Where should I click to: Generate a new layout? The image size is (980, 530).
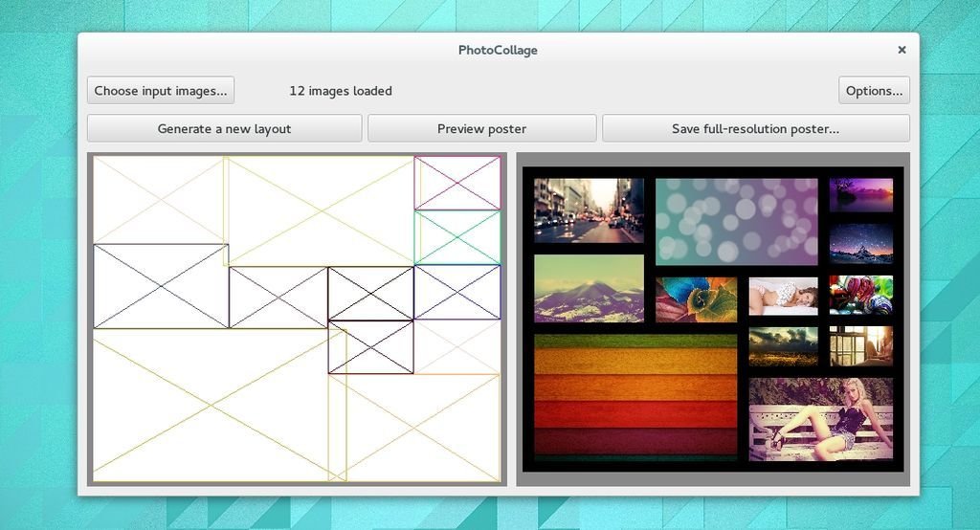coord(224,128)
